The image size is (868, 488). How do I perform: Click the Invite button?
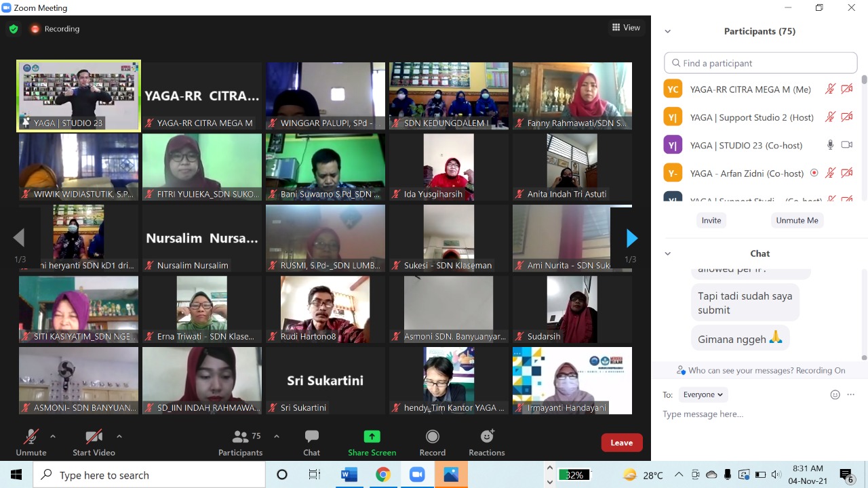[x=711, y=220]
